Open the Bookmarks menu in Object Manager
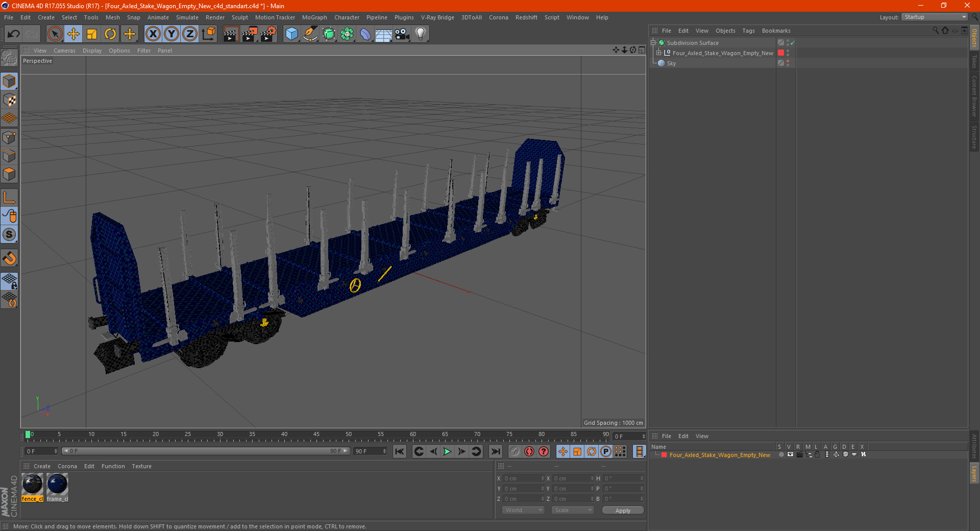The height and width of the screenshot is (531, 980). coord(776,31)
